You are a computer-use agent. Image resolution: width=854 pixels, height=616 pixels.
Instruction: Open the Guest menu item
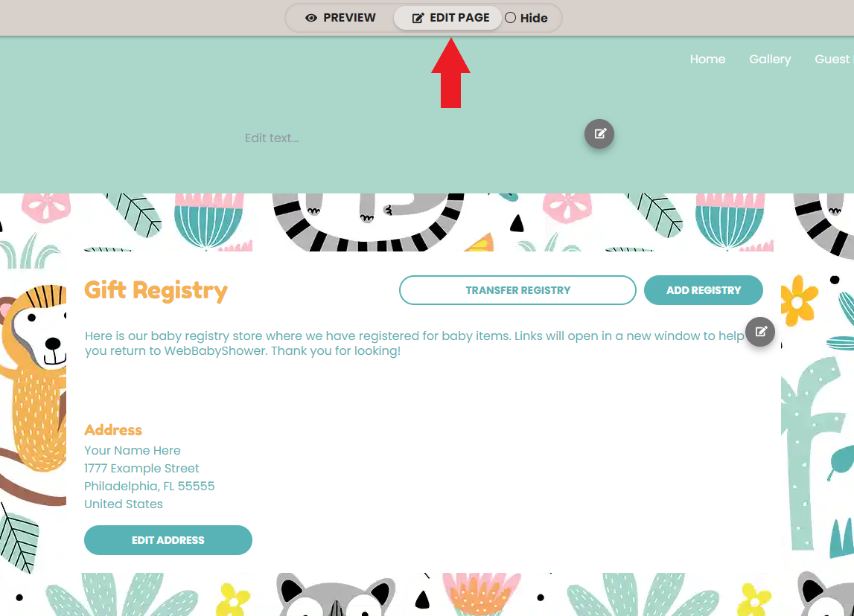834,59
